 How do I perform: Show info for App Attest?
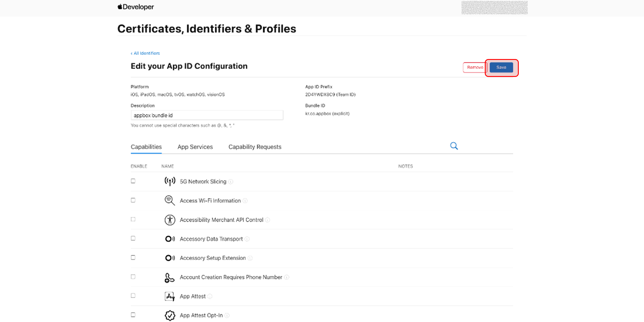tap(210, 297)
